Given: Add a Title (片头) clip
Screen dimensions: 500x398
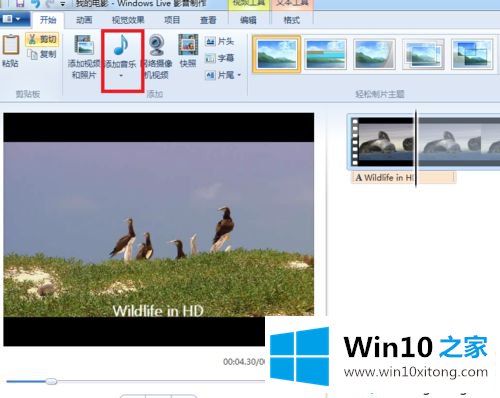Looking at the screenshot, I should pyautogui.click(x=219, y=41).
